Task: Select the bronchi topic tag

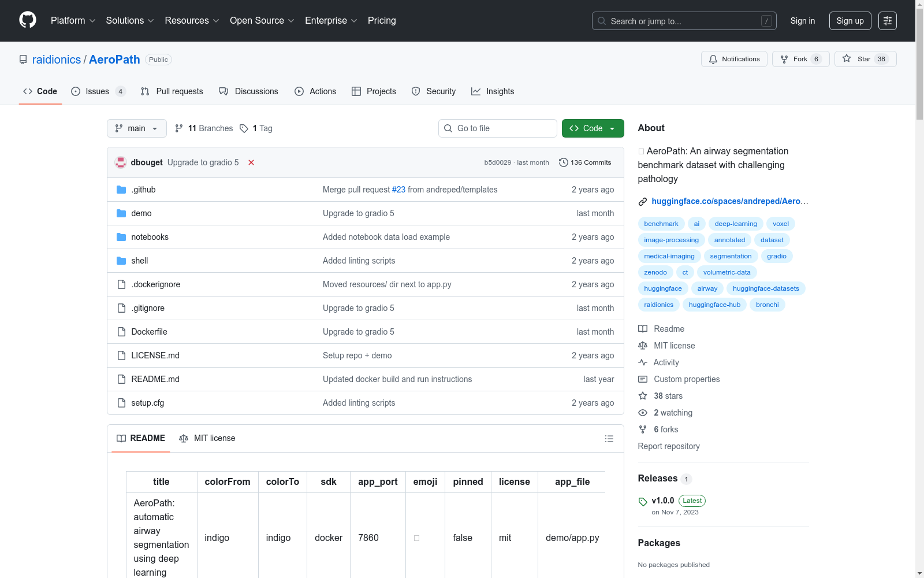Action: pyautogui.click(x=767, y=305)
